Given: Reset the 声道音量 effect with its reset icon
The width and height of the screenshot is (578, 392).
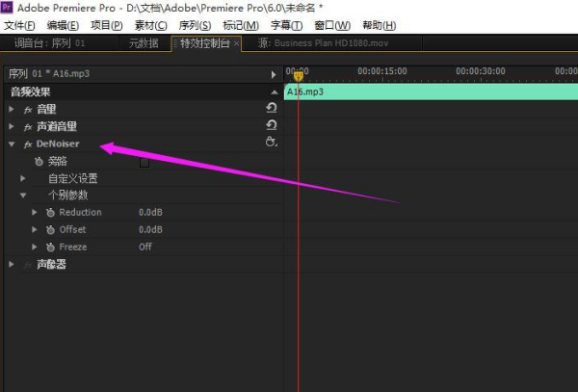Looking at the screenshot, I should [x=271, y=126].
